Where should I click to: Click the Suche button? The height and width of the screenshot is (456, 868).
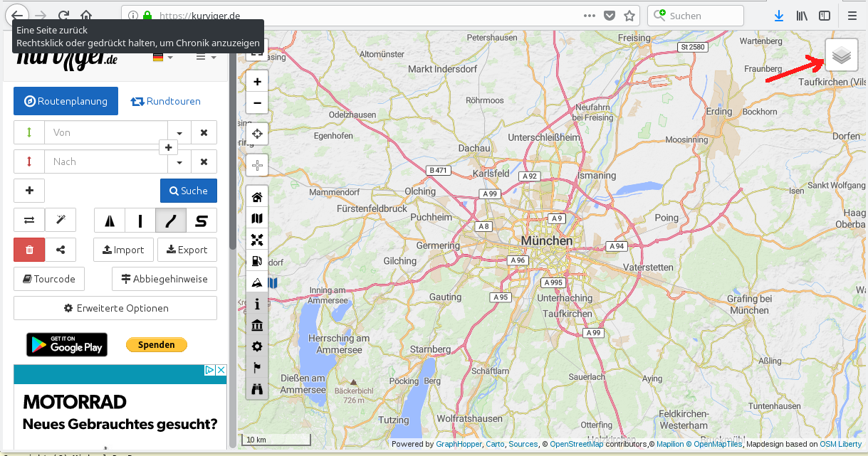click(x=189, y=191)
